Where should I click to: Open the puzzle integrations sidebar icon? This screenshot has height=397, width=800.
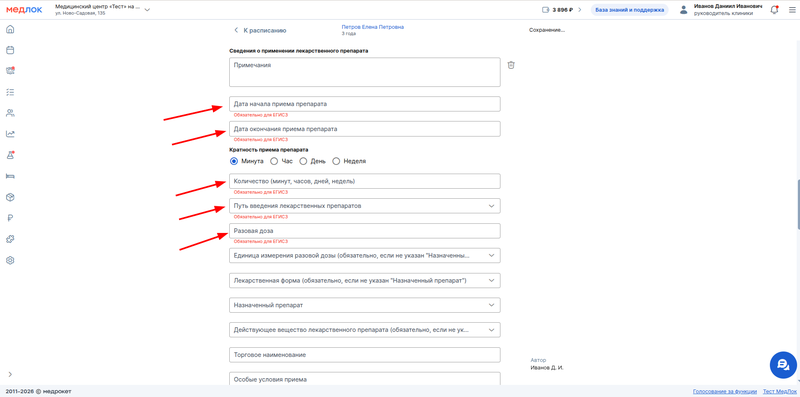[x=10, y=239]
